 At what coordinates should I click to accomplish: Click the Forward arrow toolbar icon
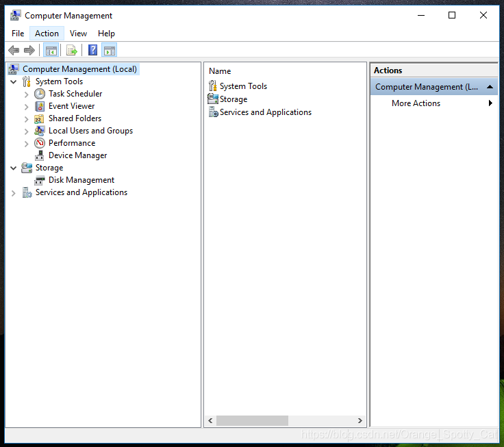(x=29, y=50)
